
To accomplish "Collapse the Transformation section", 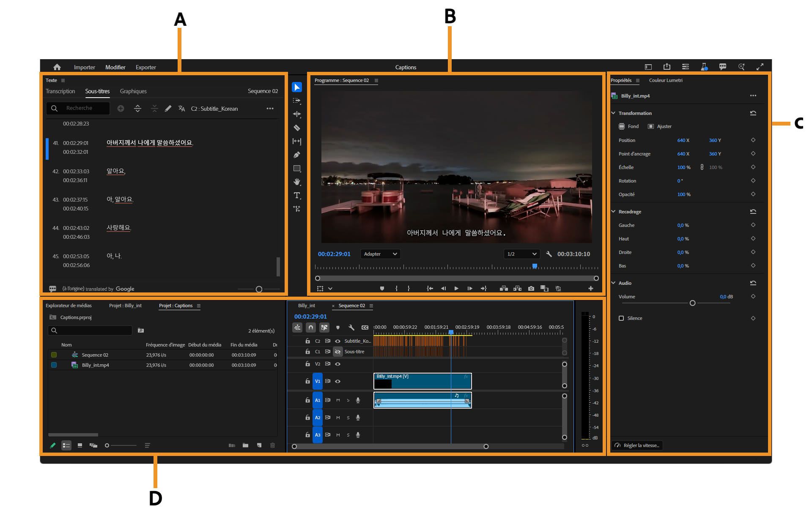I will (614, 113).
